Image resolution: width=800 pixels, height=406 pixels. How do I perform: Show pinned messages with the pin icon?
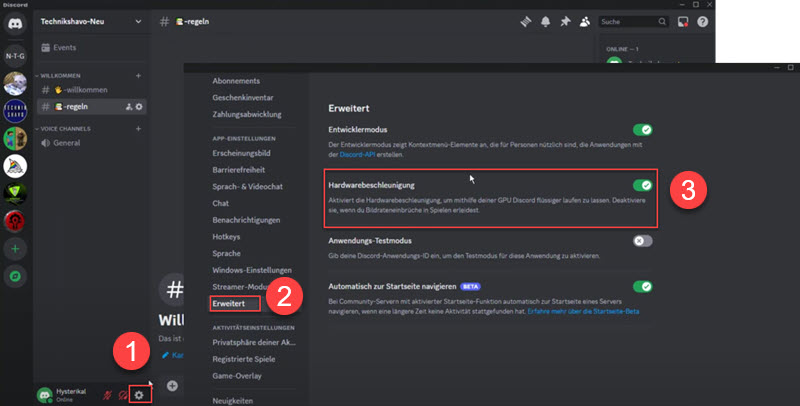pos(565,21)
